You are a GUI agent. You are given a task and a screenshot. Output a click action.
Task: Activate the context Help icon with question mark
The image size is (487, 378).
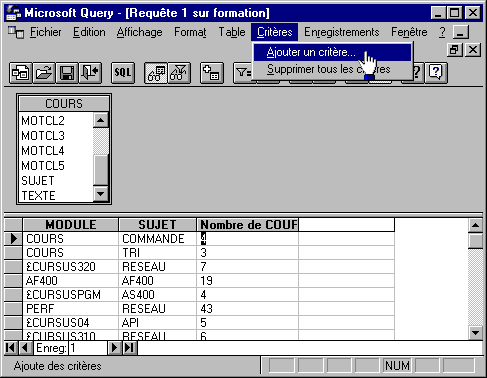(436, 72)
